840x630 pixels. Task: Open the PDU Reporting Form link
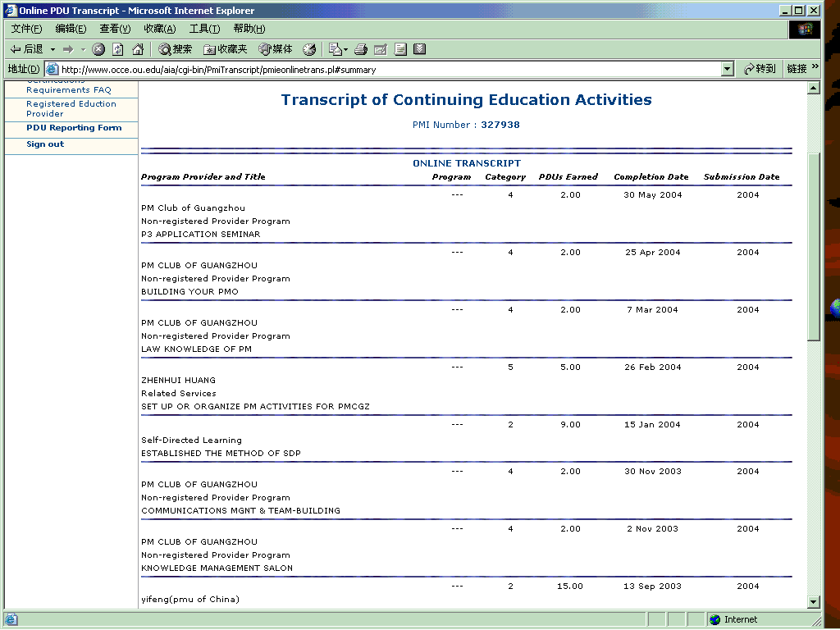[74, 127]
